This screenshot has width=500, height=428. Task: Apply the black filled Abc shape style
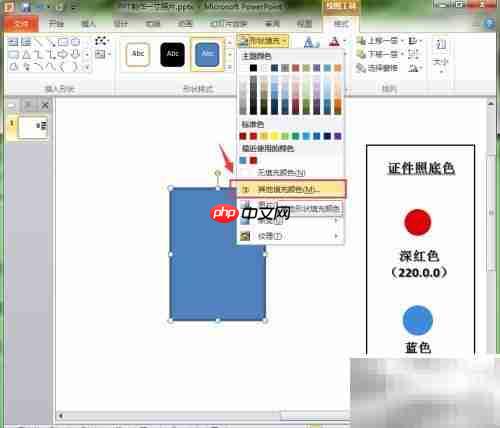tap(172, 54)
